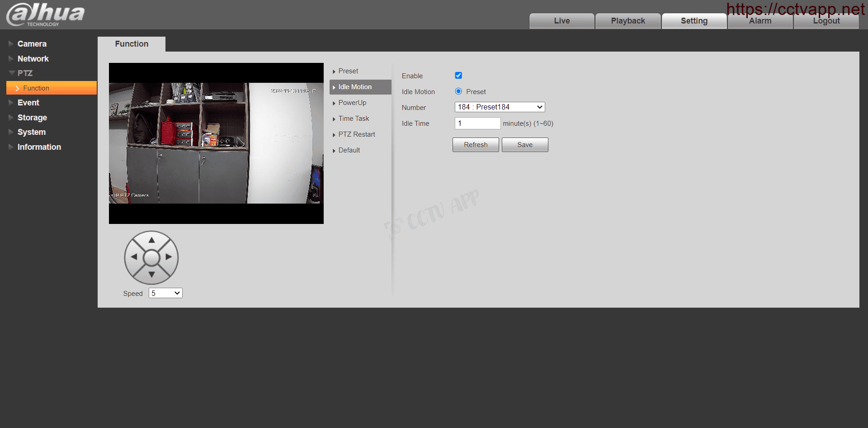868x428 pixels.
Task: Click the camera video preview
Action: tap(216, 143)
